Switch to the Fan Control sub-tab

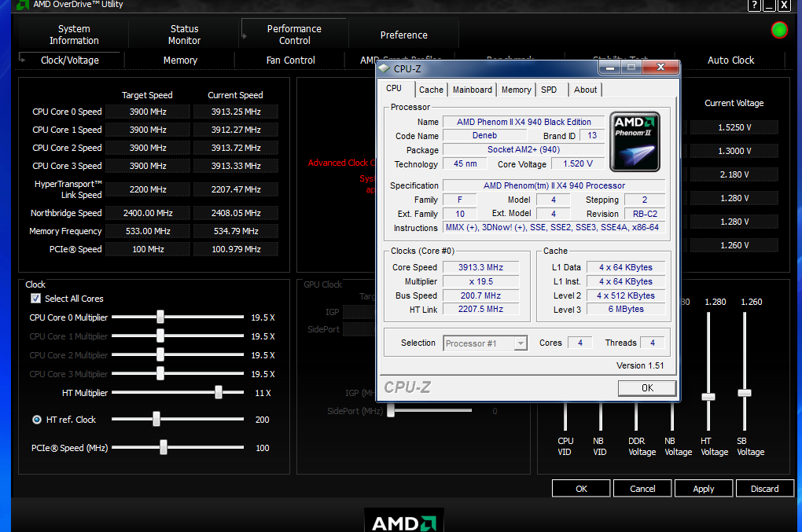coord(290,60)
